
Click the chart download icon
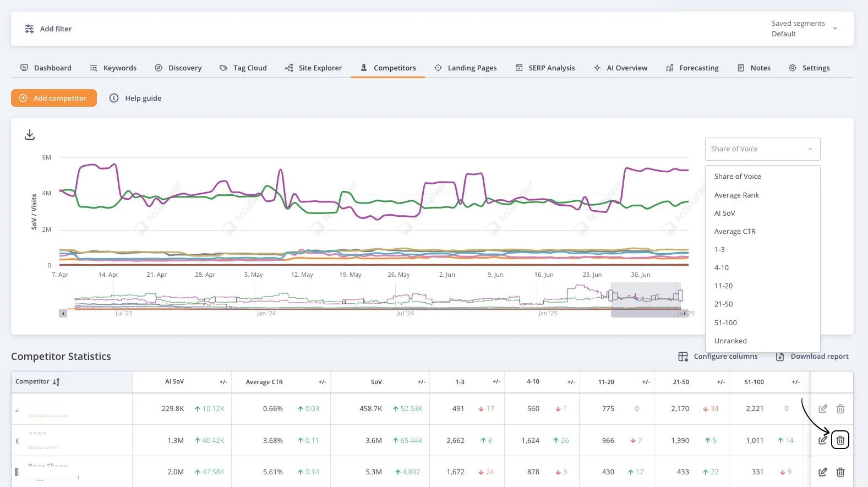[x=30, y=135]
